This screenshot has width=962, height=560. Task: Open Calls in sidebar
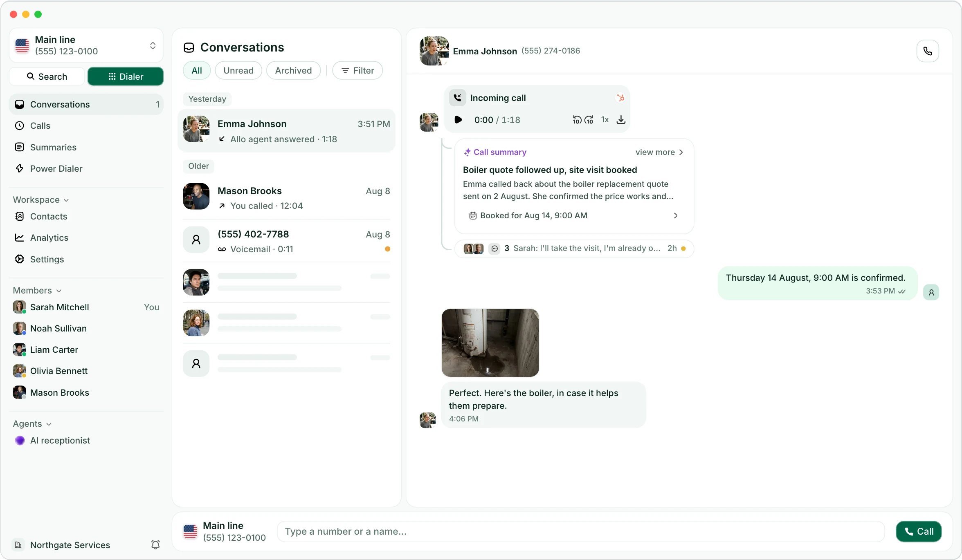[86, 125]
